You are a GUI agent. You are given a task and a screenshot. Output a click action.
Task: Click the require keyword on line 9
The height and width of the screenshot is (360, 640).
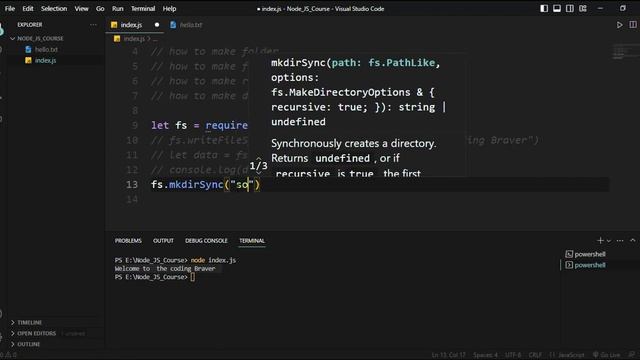coord(227,125)
